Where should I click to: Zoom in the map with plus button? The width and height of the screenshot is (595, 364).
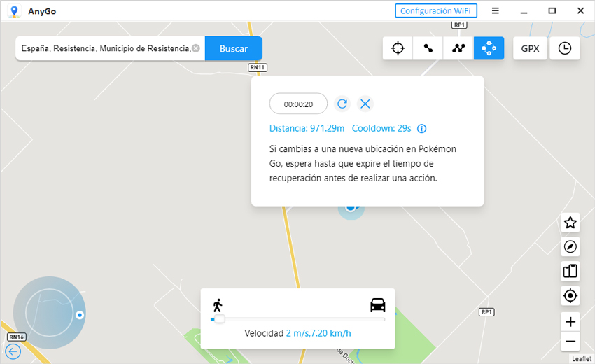coord(570,322)
